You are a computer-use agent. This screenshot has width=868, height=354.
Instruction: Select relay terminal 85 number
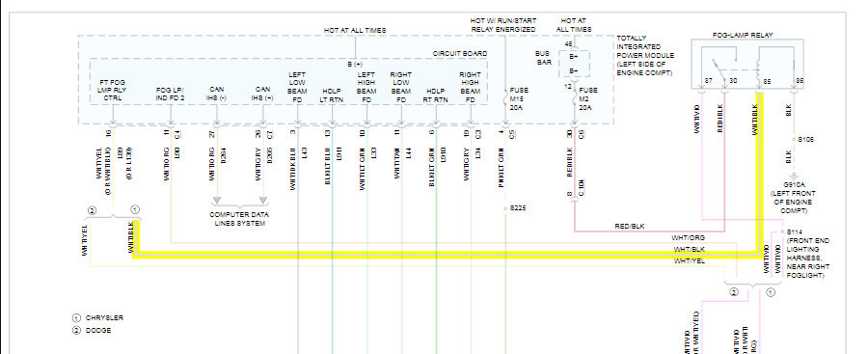768,81
